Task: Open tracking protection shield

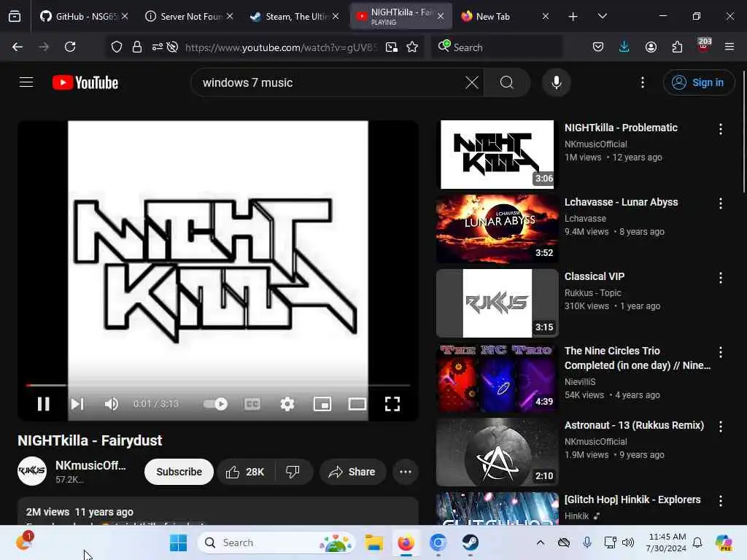Action: tap(117, 47)
